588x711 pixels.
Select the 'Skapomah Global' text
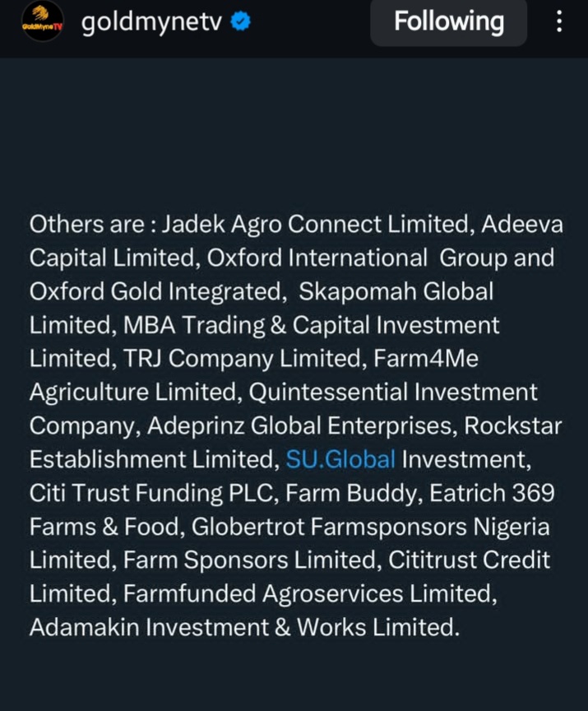pyautogui.click(x=396, y=291)
